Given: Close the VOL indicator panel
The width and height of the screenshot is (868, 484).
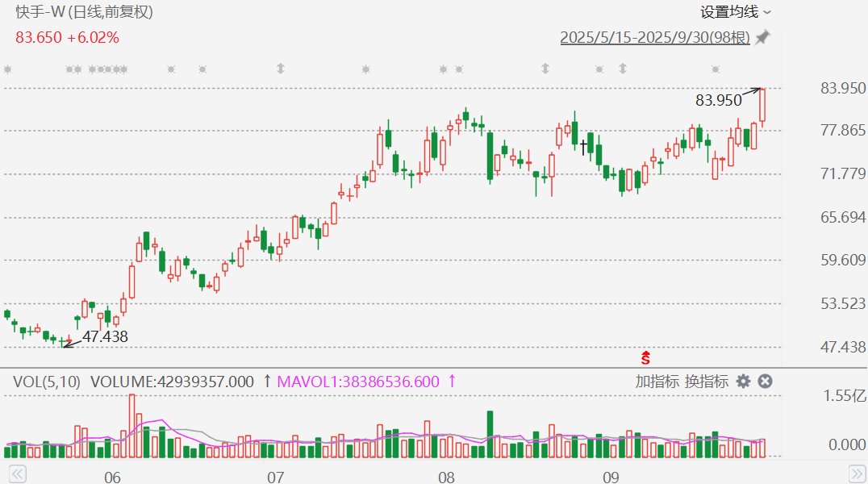Looking at the screenshot, I should (765, 382).
